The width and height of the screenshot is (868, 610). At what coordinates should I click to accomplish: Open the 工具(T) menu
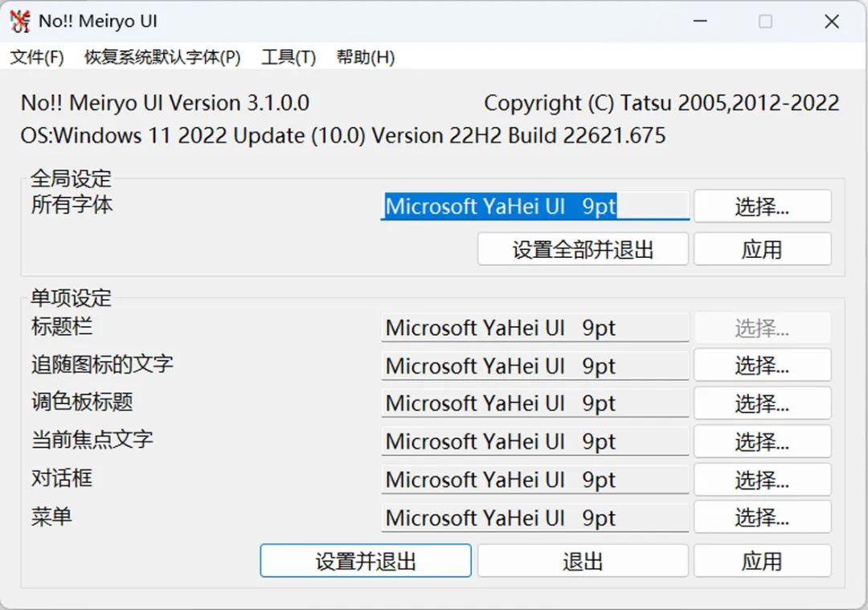[x=289, y=57]
